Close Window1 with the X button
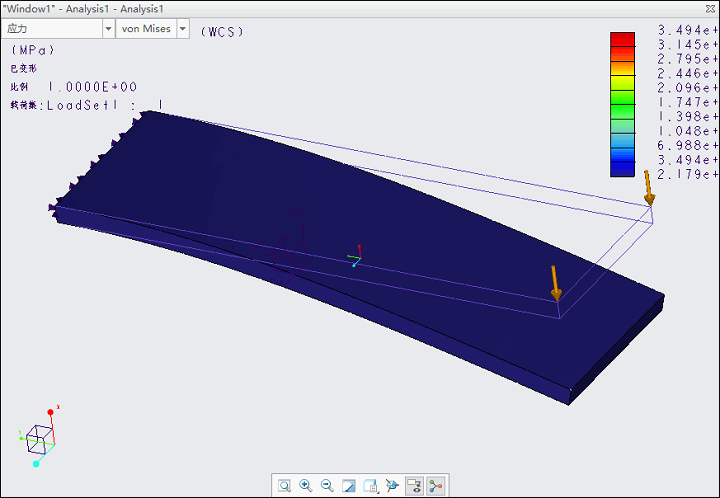720x498 pixels. click(710, 9)
